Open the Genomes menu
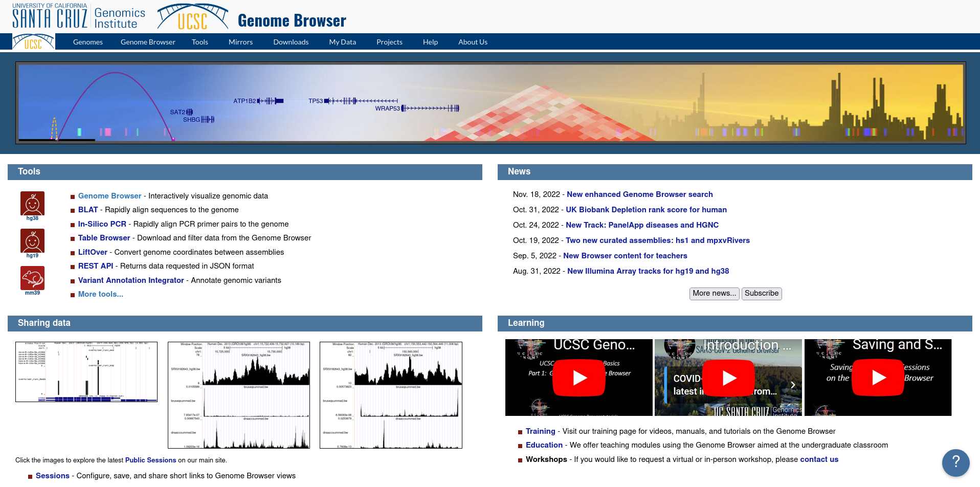The image size is (980, 487). (x=88, y=42)
